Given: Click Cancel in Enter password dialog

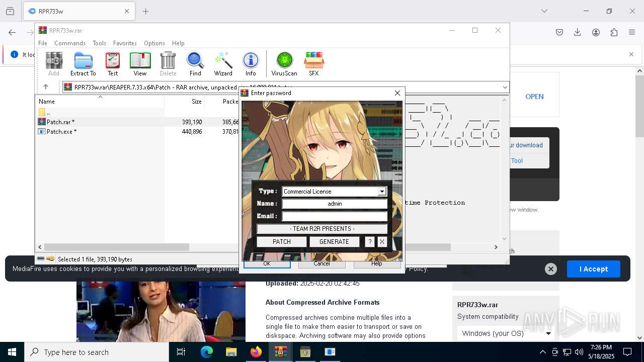Looking at the screenshot, I should (x=321, y=263).
